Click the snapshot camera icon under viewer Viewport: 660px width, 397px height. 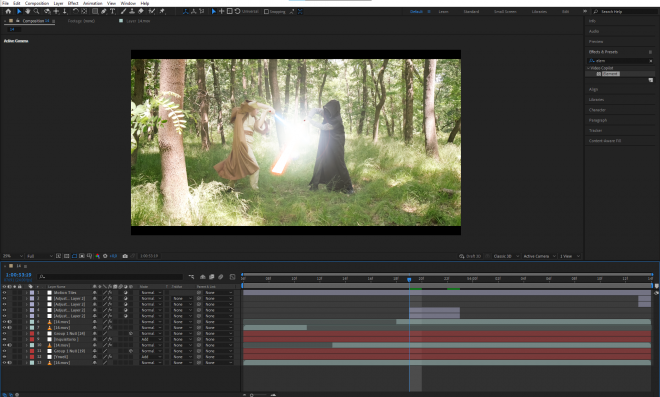point(125,256)
